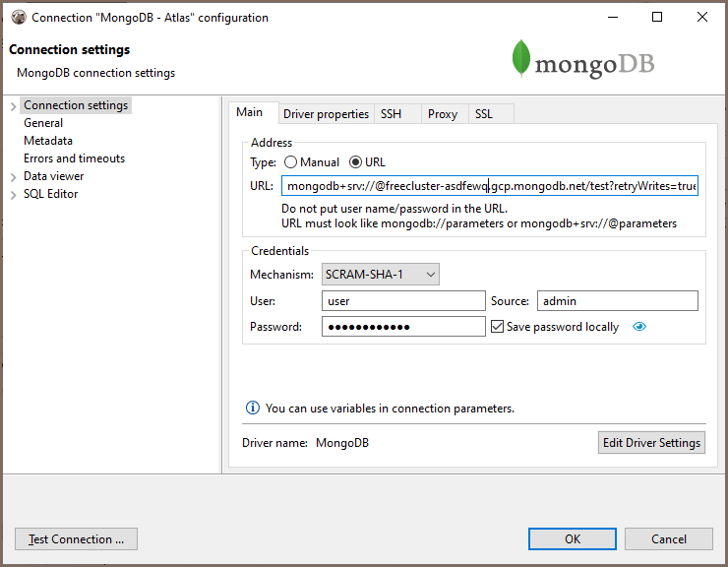Expand the Connection settings tree node
Viewport: 728px width, 567px height.
(x=13, y=106)
